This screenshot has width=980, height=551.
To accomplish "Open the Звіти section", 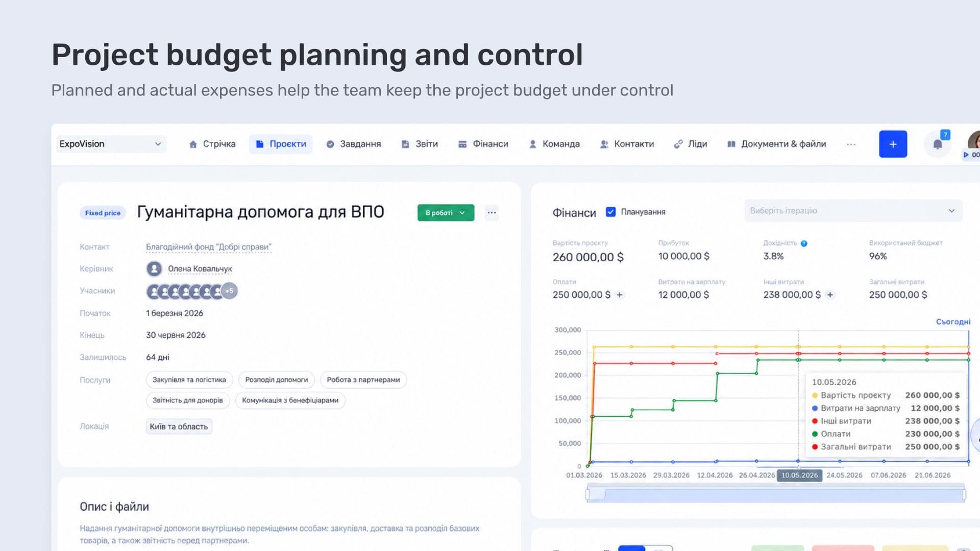I will pos(420,144).
